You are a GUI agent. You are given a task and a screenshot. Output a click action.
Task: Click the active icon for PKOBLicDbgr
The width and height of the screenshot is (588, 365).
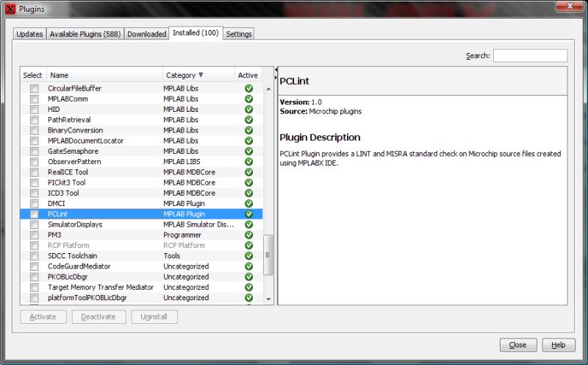248,277
